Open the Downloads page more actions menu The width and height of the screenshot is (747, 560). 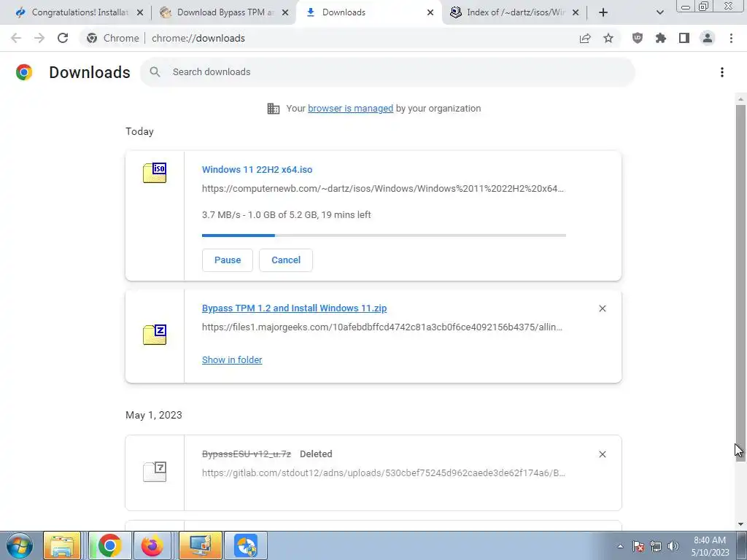point(722,72)
